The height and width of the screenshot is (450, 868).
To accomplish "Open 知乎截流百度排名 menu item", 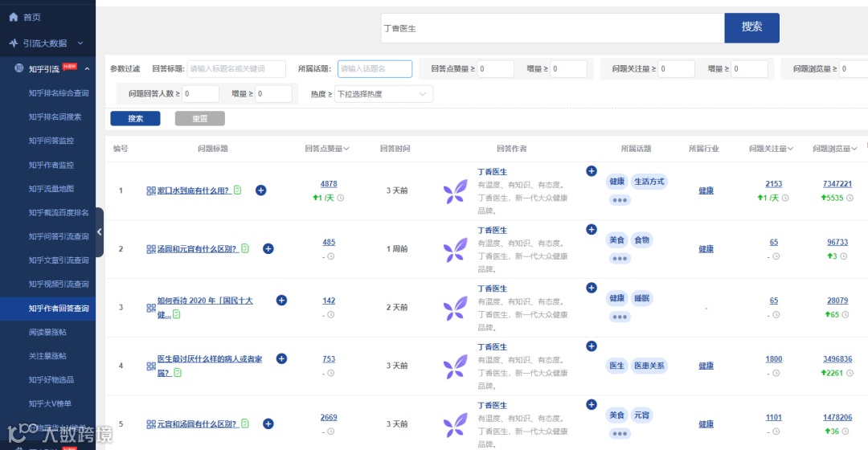I will [58, 213].
